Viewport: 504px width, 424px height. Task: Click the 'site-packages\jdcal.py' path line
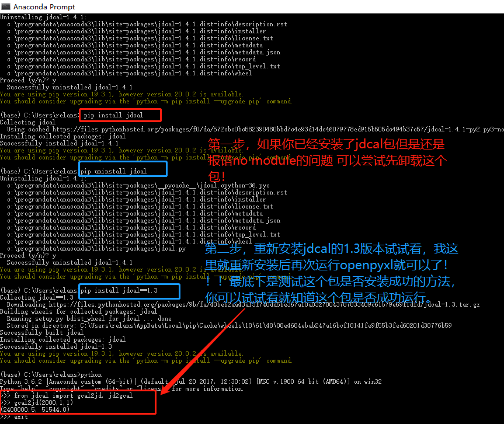(x=96, y=248)
